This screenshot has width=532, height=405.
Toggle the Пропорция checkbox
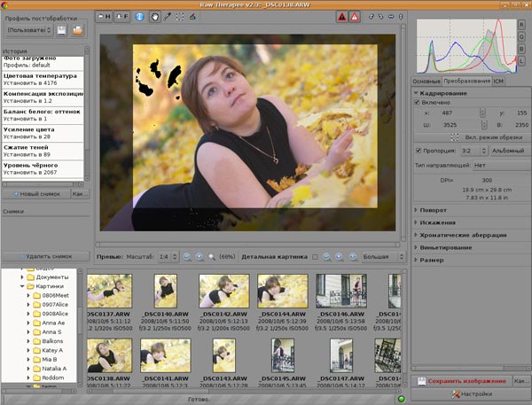(419, 151)
